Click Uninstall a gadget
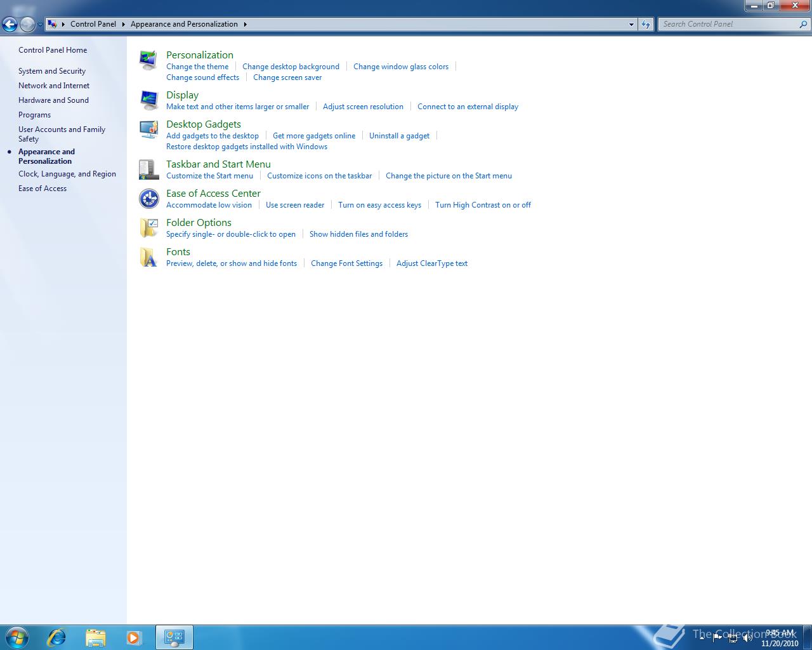The image size is (812, 650). point(399,136)
